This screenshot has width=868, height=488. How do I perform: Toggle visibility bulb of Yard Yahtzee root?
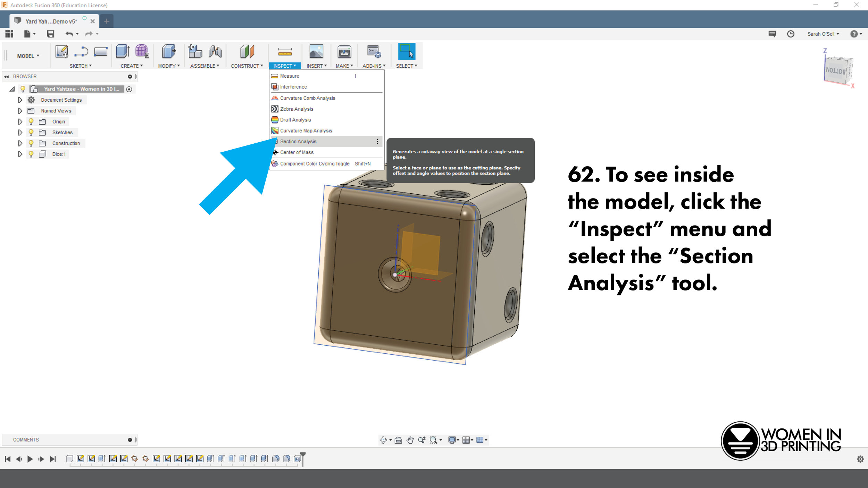point(23,89)
